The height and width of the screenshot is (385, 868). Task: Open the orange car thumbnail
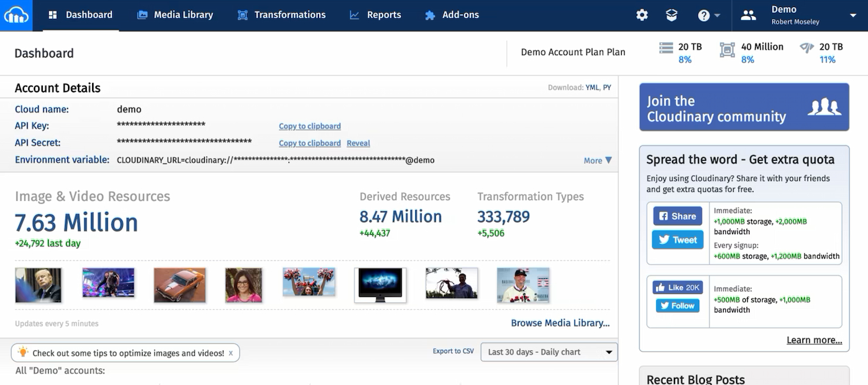180,285
